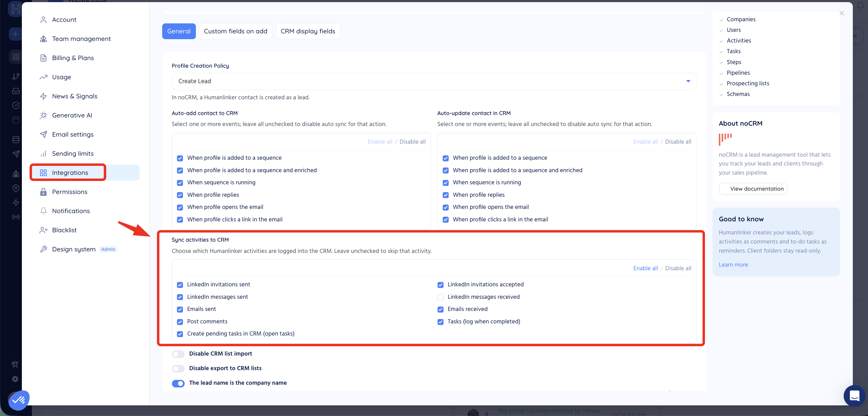Click the Email settings paper plane icon

click(x=43, y=135)
